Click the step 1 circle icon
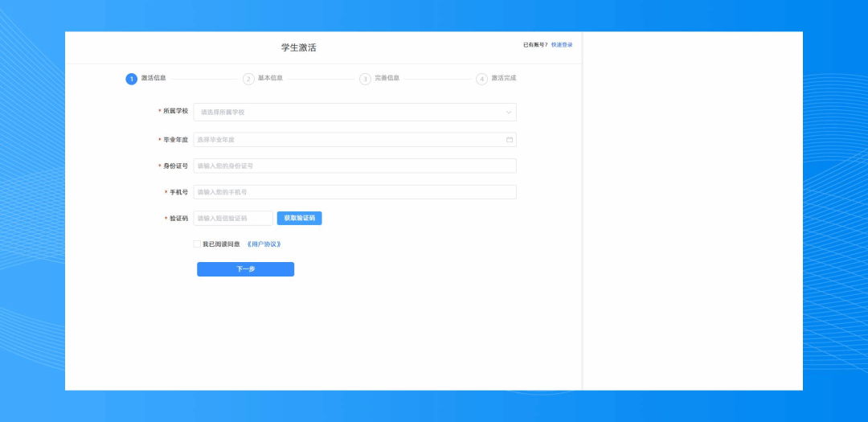 pyautogui.click(x=131, y=79)
